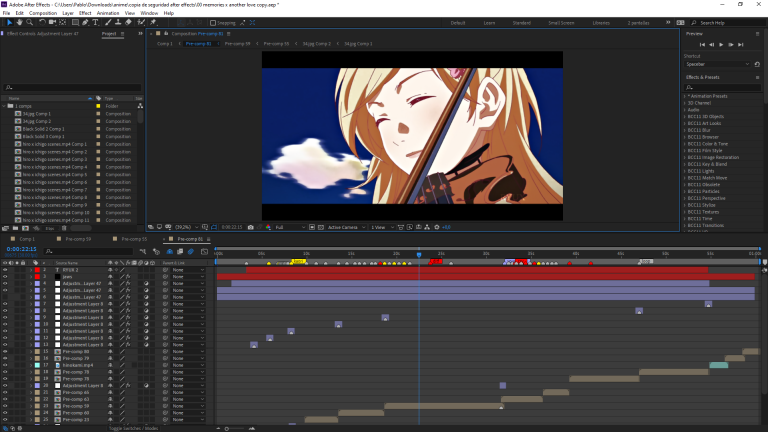This screenshot has width=768, height=432.
Task: Select the Standard workspace
Action: tap(521, 23)
